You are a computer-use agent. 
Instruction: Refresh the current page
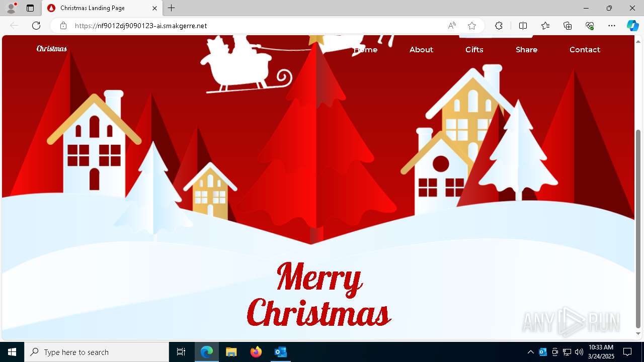pos(36,26)
